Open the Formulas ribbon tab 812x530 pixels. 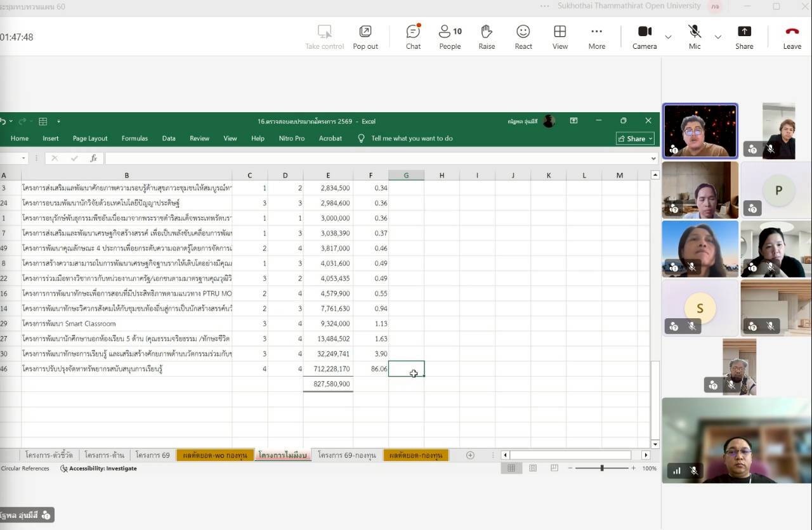pyautogui.click(x=134, y=138)
